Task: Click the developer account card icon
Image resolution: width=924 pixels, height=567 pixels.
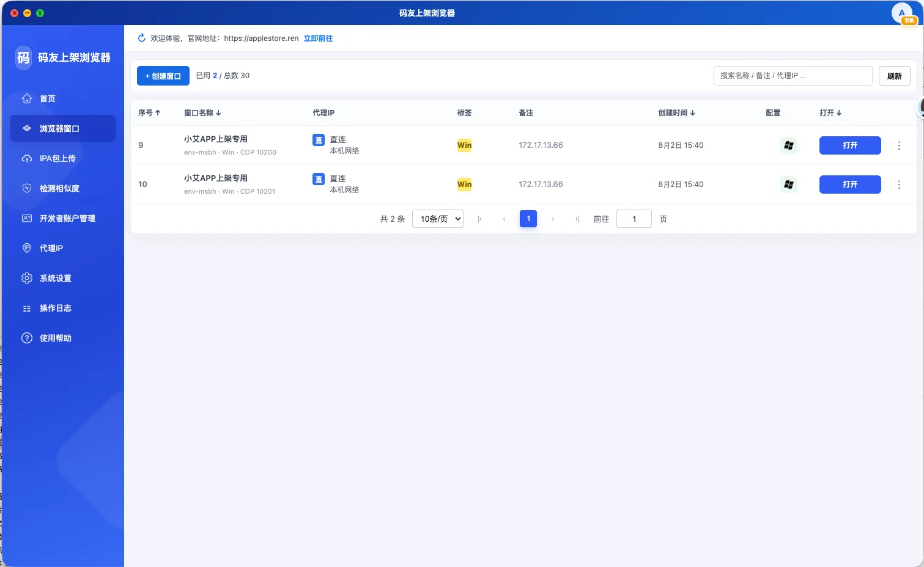Action: 27,218
